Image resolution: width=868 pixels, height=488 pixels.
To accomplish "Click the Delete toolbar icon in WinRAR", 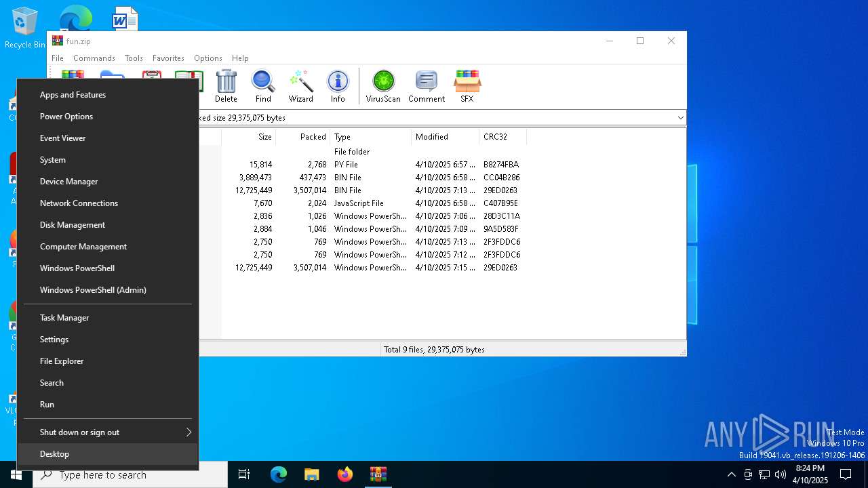I will click(226, 86).
